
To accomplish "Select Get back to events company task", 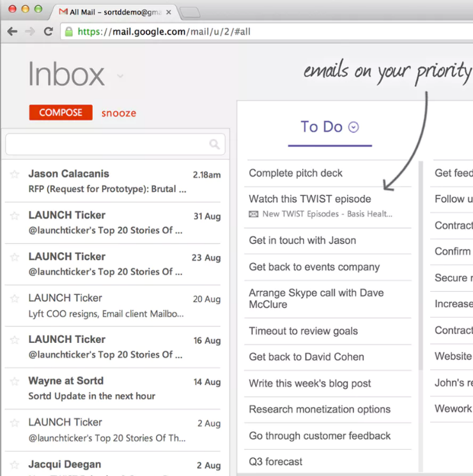I will (x=328, y=267).
